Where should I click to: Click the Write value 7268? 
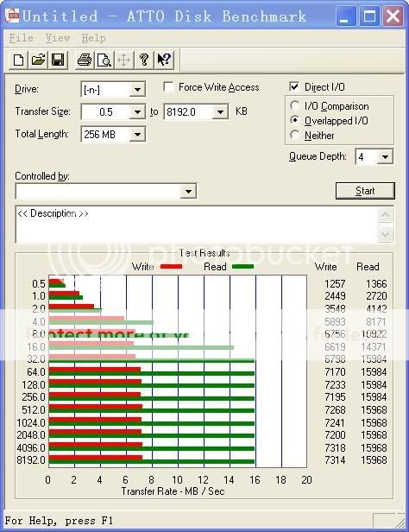click(335, 410)
